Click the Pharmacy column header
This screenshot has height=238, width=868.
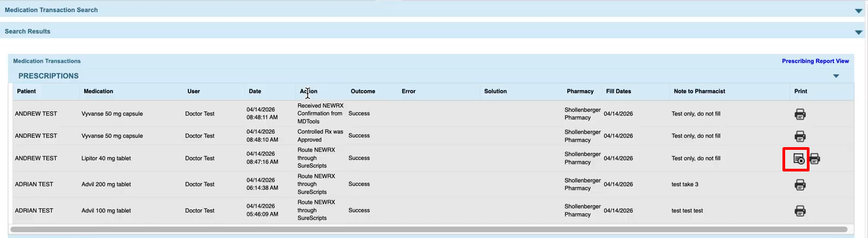coord(580,91)
